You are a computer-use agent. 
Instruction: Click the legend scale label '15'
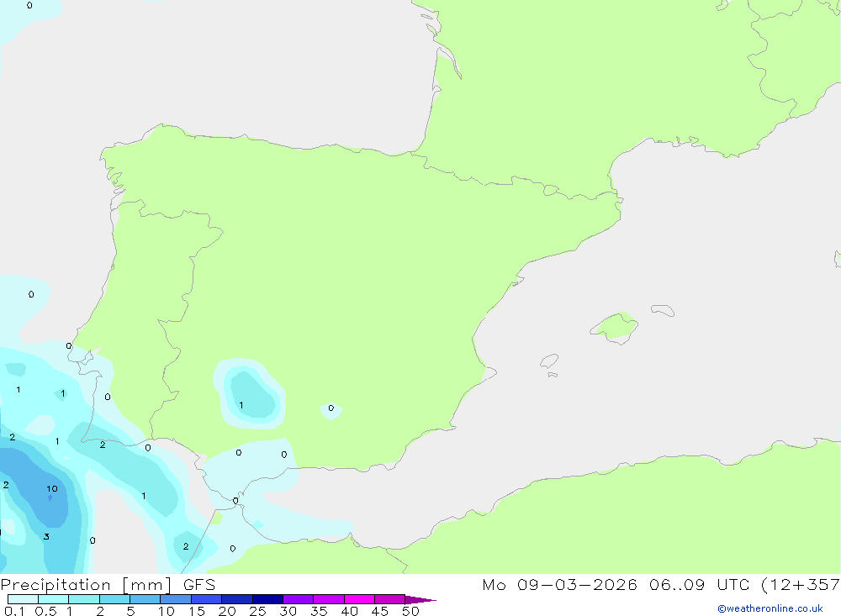click(x=196, y=611)
